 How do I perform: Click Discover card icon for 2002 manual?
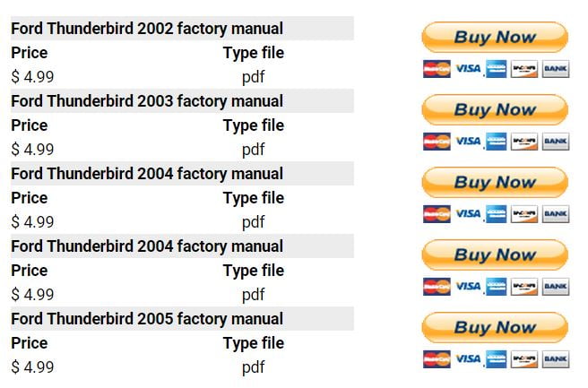coord(524,69)
